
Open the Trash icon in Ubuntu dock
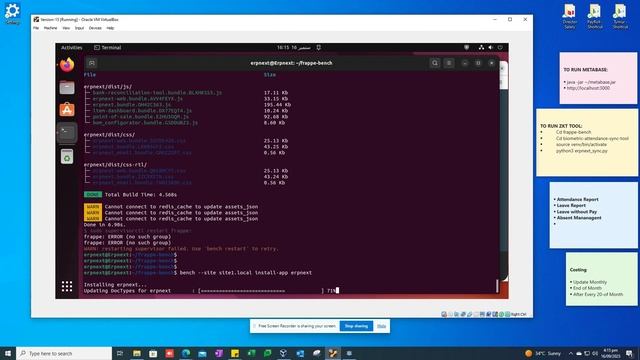(x=67, y=157)
